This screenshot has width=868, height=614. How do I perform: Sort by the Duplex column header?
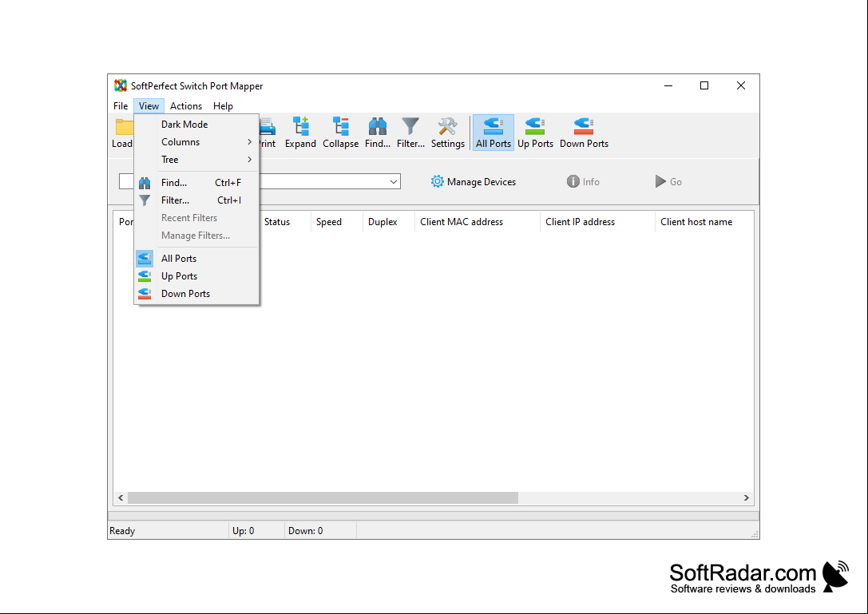pyautogui.click(x=389, y=222)
